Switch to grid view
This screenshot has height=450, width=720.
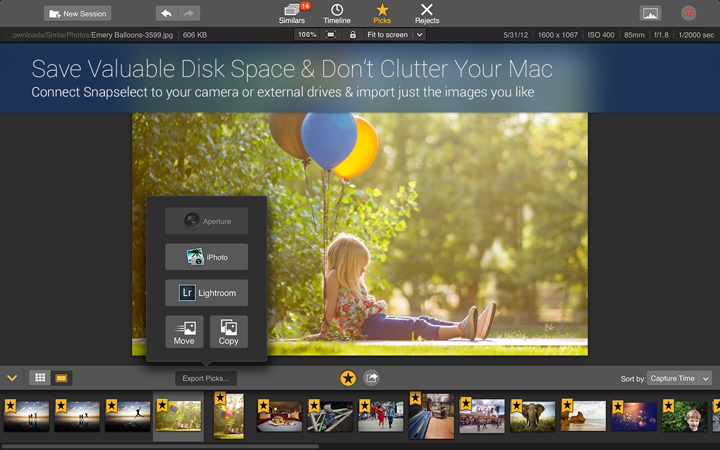point(40,378)
